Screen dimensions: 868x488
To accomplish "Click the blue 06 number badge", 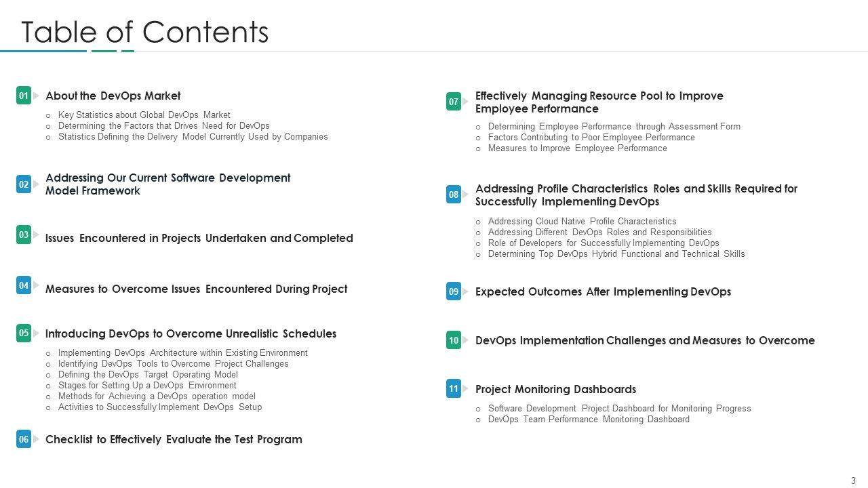I will coord(24,439).
